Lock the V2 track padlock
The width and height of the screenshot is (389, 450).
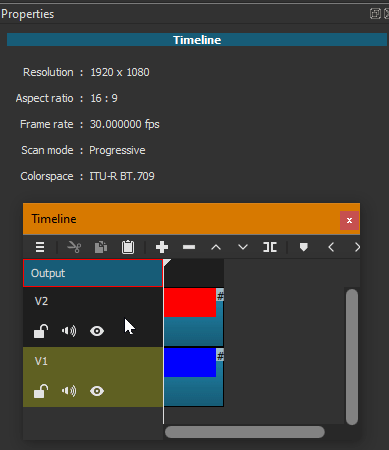[x=41, y=331]
